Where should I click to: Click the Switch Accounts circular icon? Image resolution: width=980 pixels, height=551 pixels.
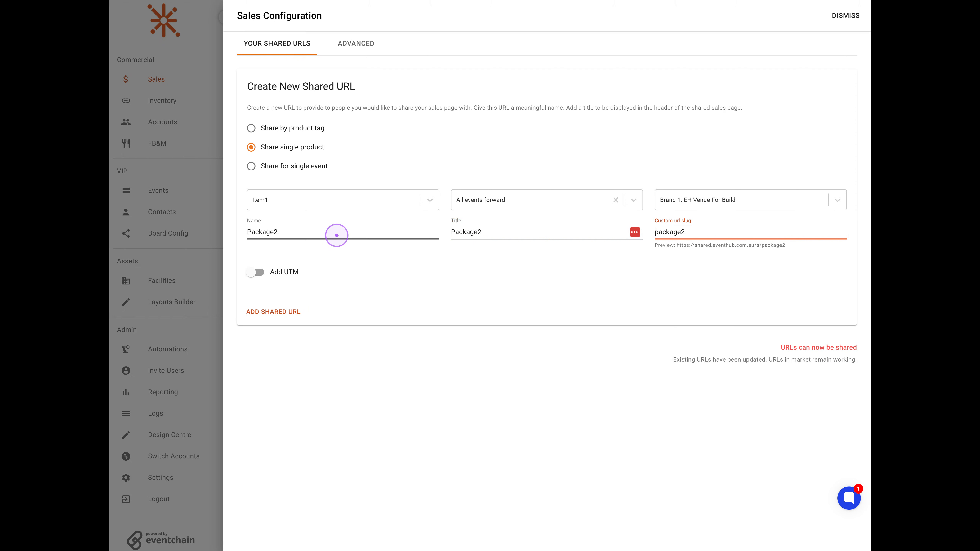point(126,456)
